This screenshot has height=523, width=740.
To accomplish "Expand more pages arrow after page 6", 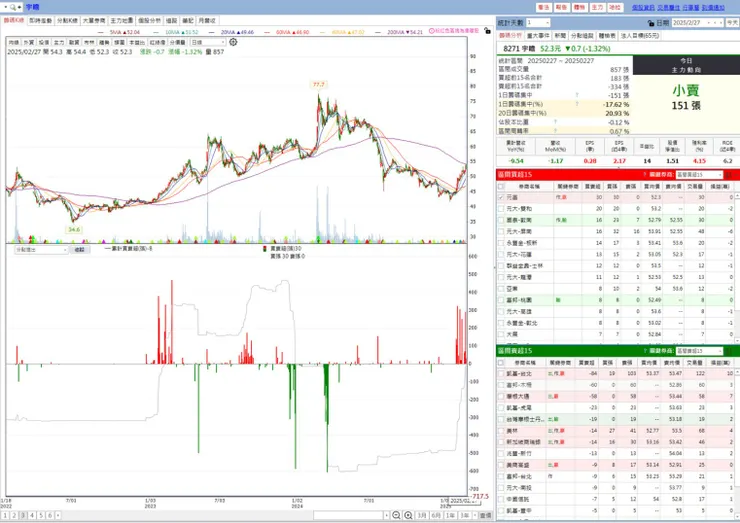I will coord(58,515).
